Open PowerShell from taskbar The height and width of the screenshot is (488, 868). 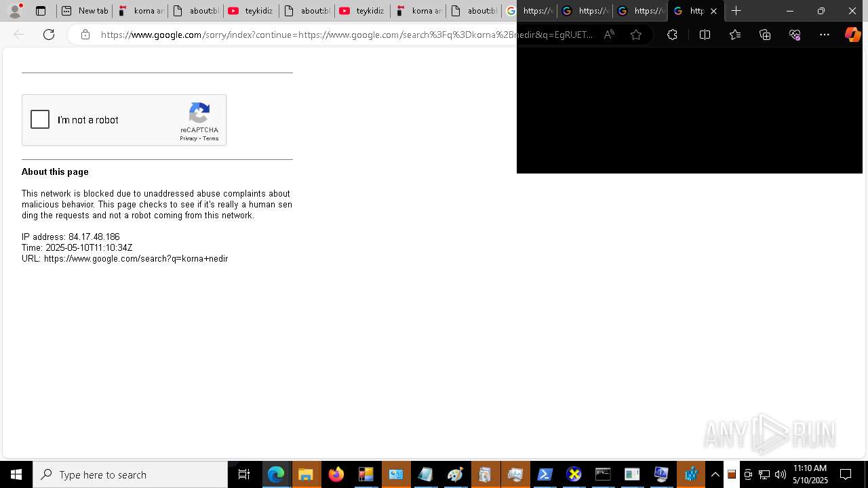545,474
